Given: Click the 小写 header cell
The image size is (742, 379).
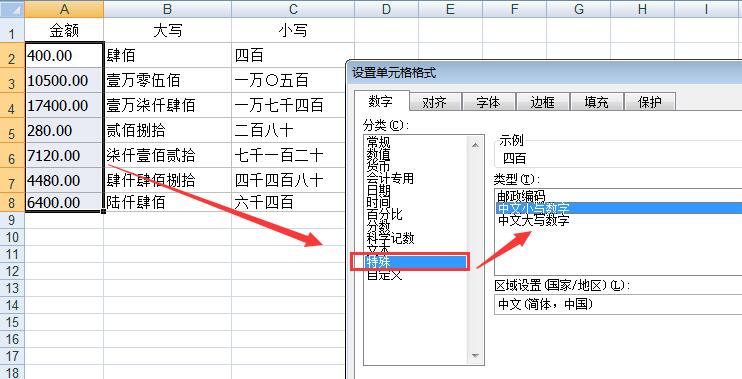Looking at the screenshot, I should (293, 31).
